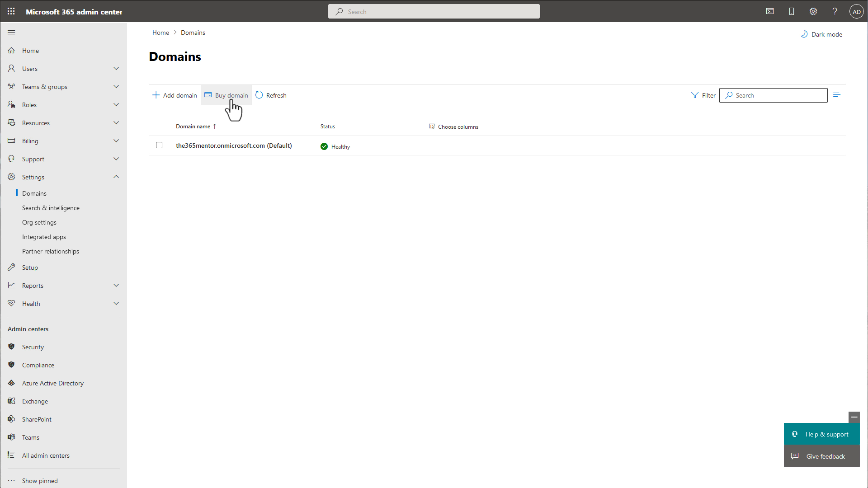Click the Help question mark icon
This screenshot has height=488, width=868.
[835, 11]
